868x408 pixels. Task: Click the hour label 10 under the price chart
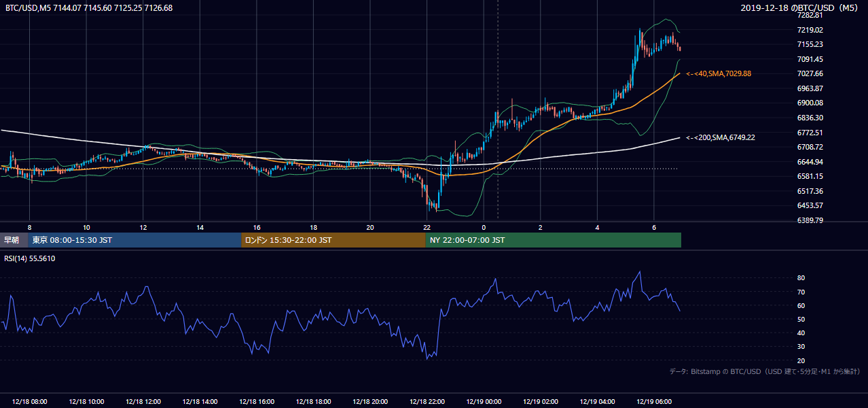(86, 227)
